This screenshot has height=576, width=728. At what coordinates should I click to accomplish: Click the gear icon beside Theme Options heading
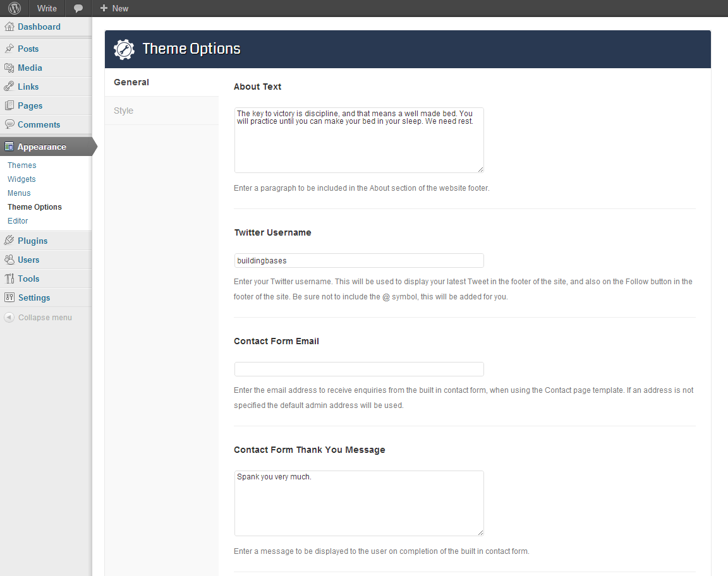click(x=124, y=49)
